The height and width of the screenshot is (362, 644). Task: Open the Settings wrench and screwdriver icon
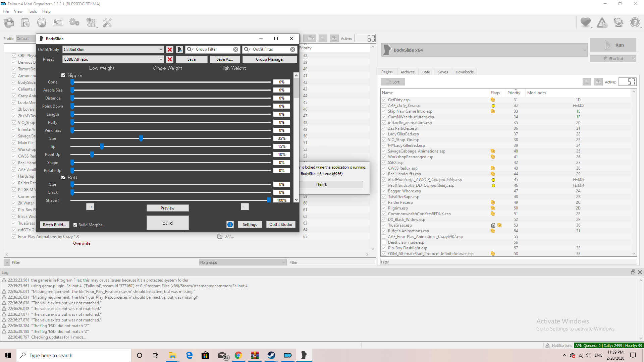click(107, 23)
